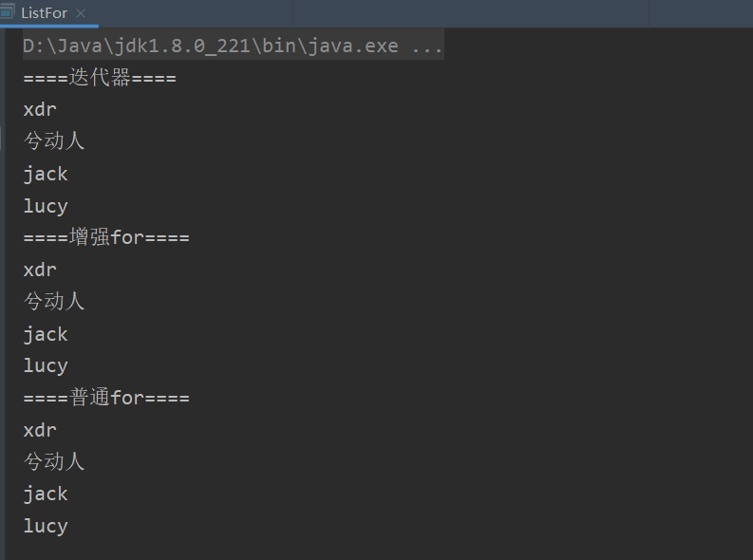Click lucy under the 增强for section
Viewport: 753px width, 560px height.
point(46,366)
